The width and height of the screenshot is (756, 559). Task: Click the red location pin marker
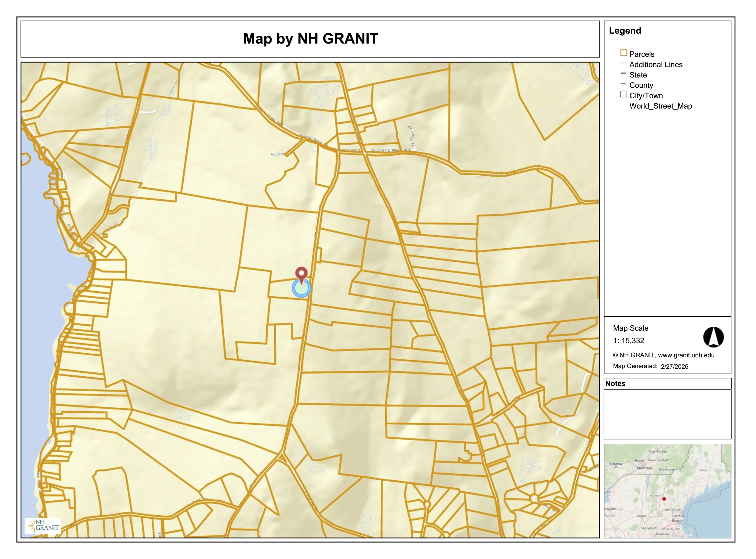pyautogui.click(x=301, y=274)
